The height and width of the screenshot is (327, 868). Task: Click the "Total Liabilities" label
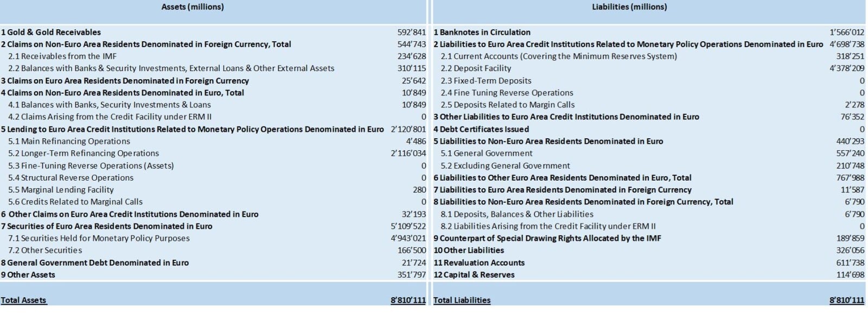coord(462,300)
